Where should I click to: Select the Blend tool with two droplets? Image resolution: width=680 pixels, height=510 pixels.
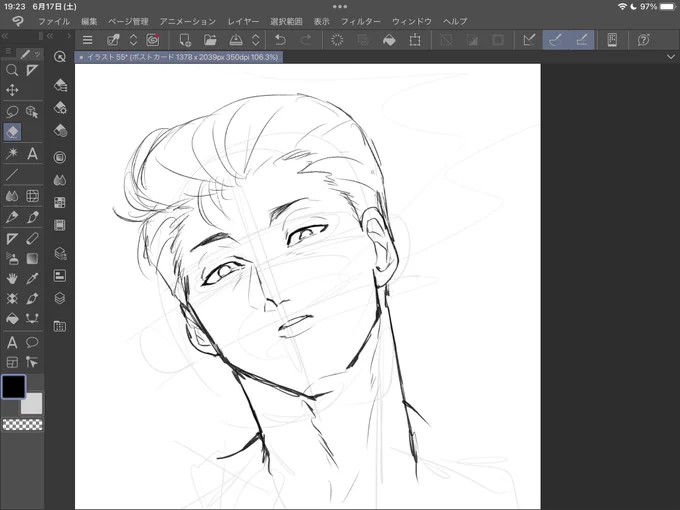click(x=12, y=196)
